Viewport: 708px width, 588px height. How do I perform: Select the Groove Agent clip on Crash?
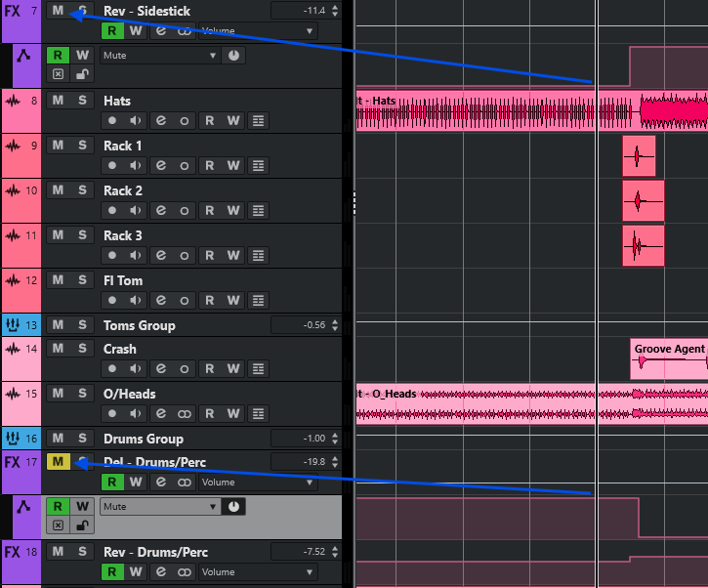pyautogui.click(x=669, y=360)
